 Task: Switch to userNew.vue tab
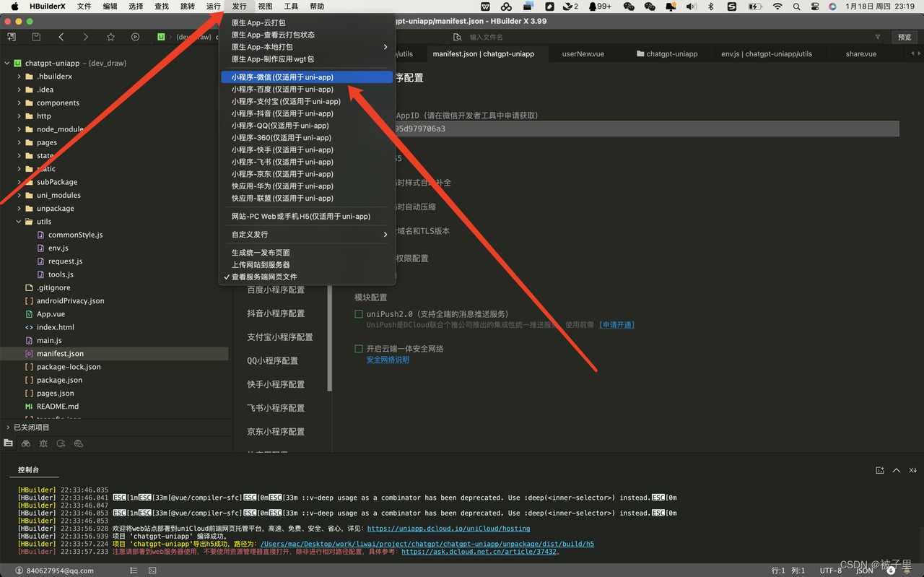pos(583,54)
